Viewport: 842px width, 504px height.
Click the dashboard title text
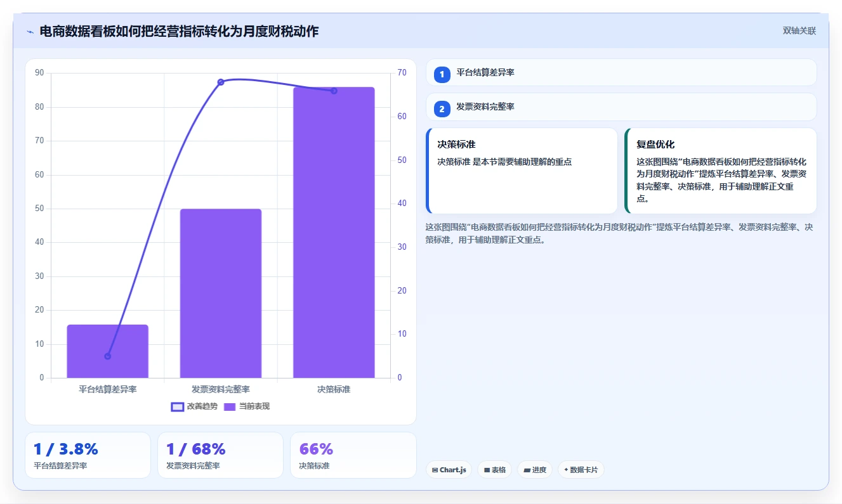point(179,31)
